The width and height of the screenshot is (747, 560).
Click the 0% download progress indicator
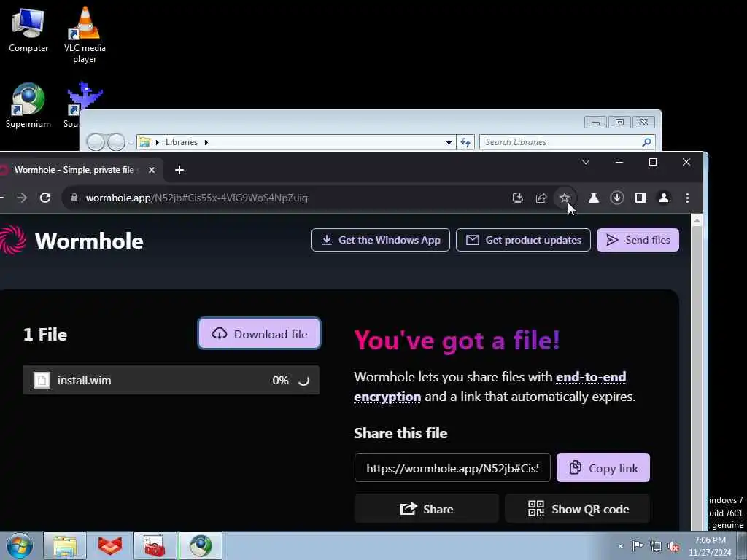pyautogui.click(x=280, y=380)
